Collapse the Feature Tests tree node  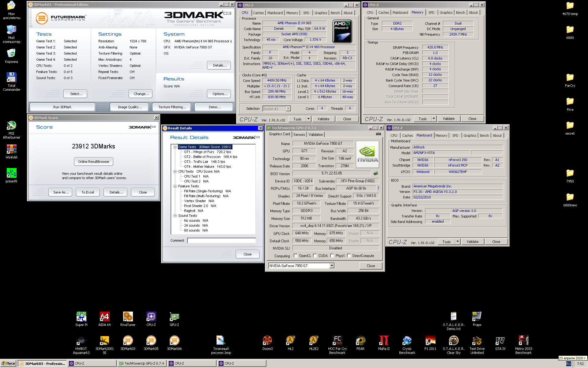(x=175, y=186)
